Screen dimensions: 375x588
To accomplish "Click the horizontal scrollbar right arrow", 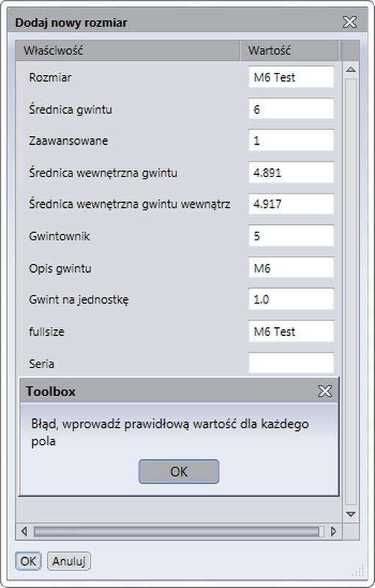I will pos(333,531).
